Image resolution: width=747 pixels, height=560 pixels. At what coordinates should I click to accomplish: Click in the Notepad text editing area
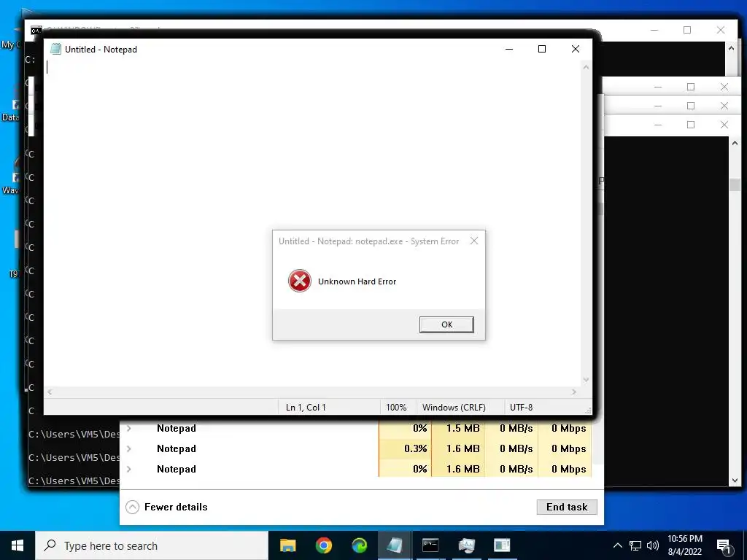312,223
